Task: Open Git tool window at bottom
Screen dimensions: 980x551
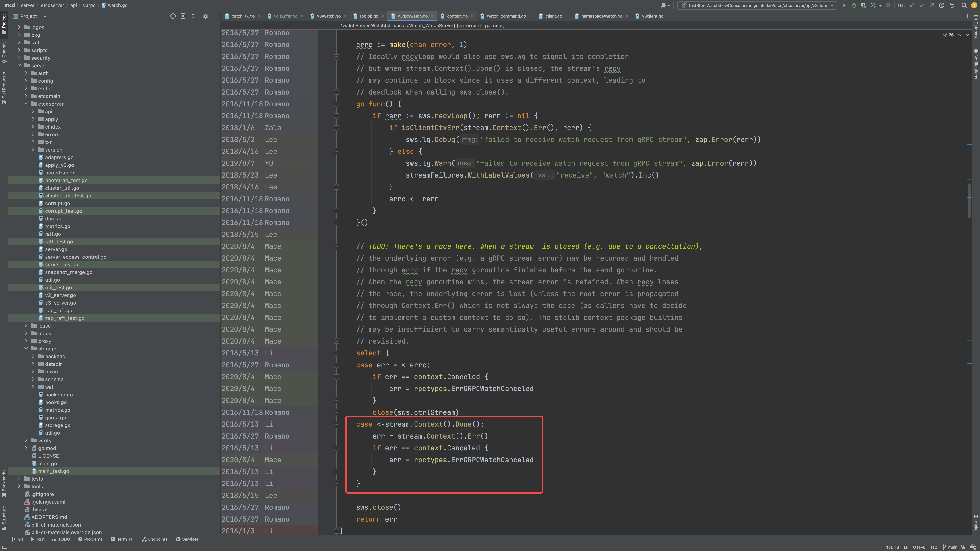Action: tap(17, 539)
